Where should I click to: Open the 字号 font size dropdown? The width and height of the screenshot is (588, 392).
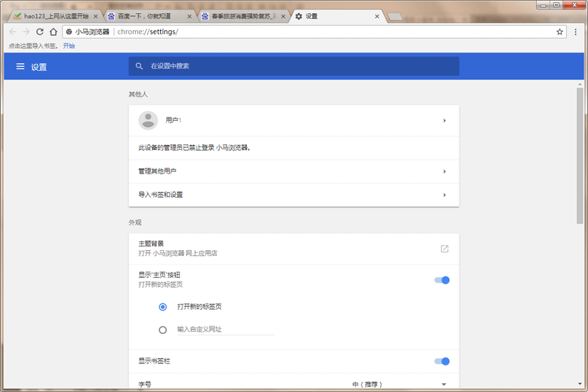pyautogui.click(x=400, y=384)
